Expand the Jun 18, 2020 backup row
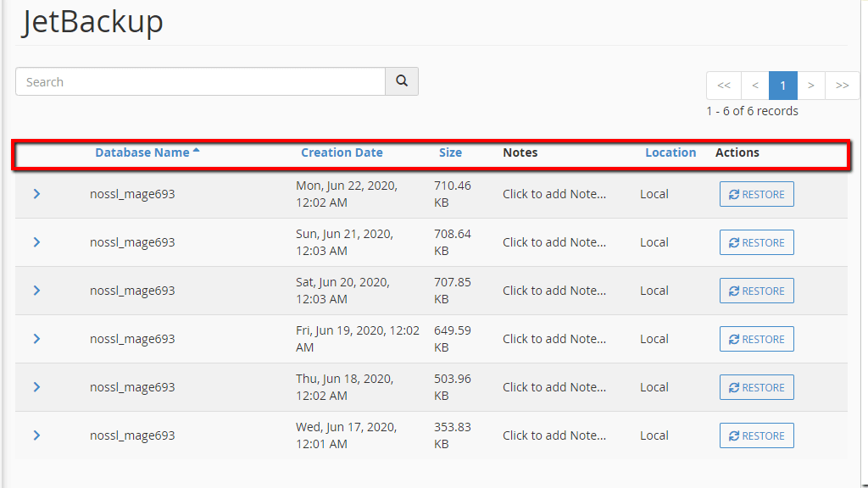Viewport: 868px width, 488px height. point(36,386)
